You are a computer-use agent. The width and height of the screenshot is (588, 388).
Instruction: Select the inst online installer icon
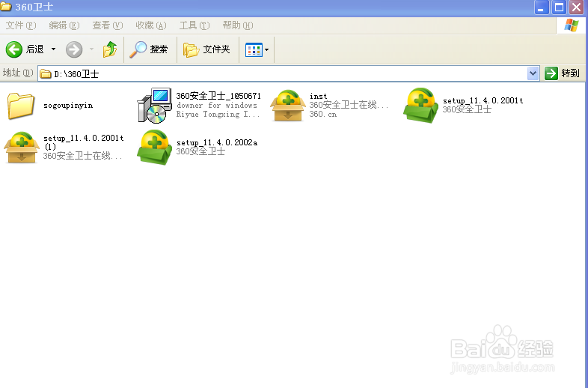click(x=287, y=106)
